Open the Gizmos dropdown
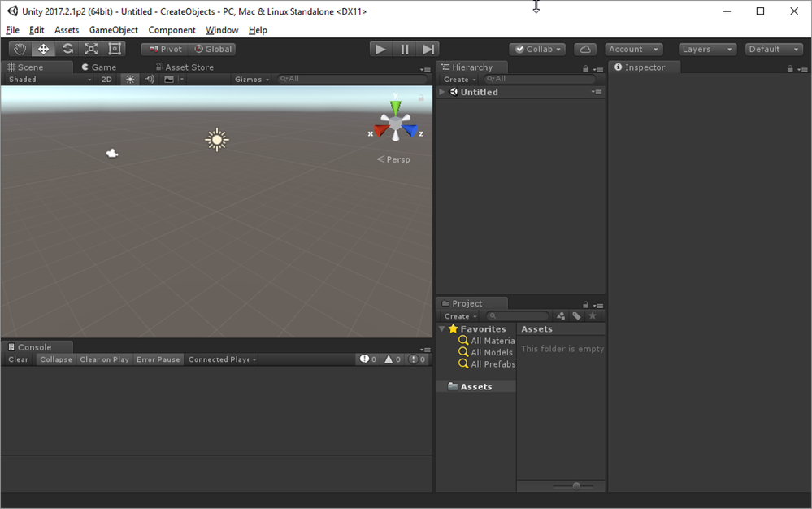The width and height of the screenshot is (812, 509). pyautogui.click(x=252, y=79)
